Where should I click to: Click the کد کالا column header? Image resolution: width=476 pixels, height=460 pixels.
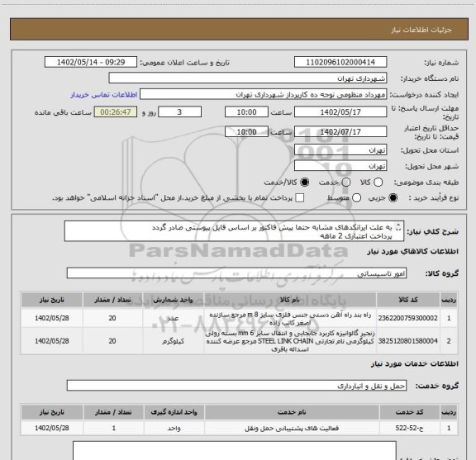pos(408,300)
